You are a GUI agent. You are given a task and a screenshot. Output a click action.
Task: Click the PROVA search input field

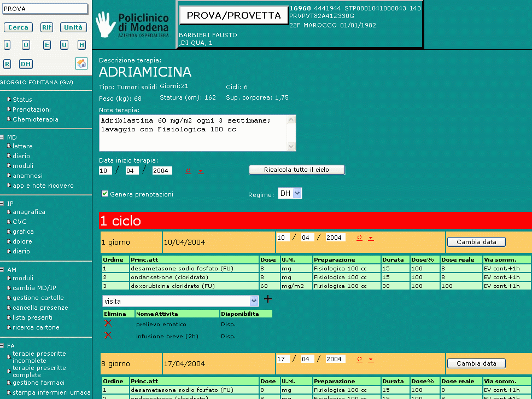44,9
